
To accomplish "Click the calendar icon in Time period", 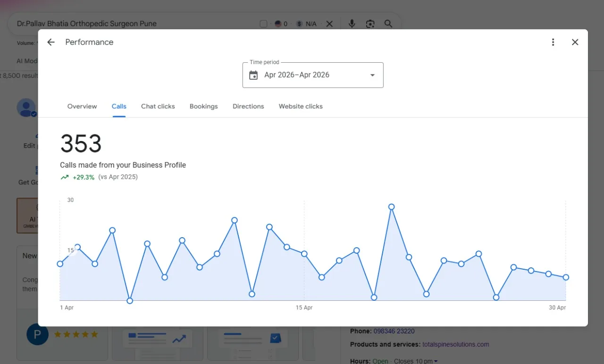I will 253,75.
